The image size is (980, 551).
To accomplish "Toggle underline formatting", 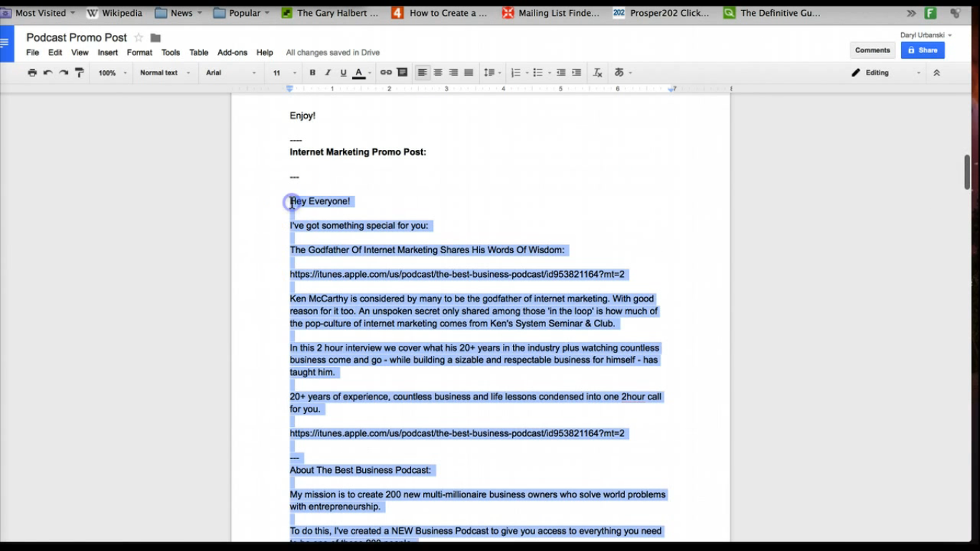I will (x=343, y=72).
